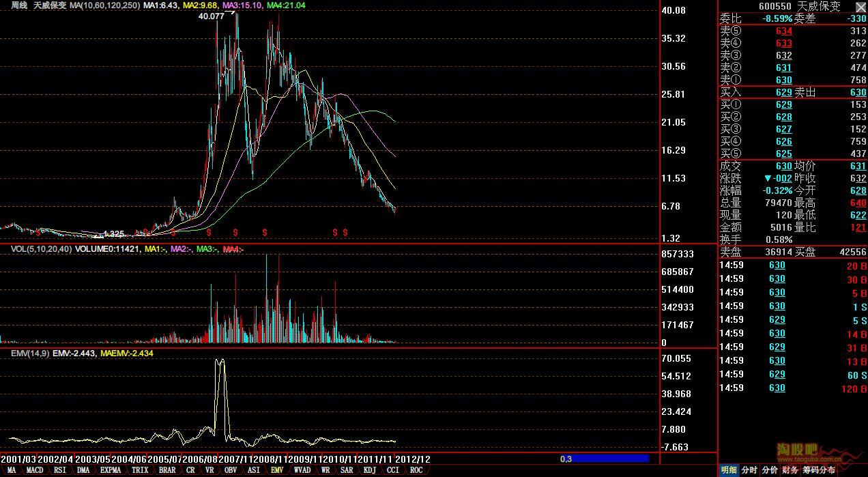Click the 1.325 low price annotation

113,234
